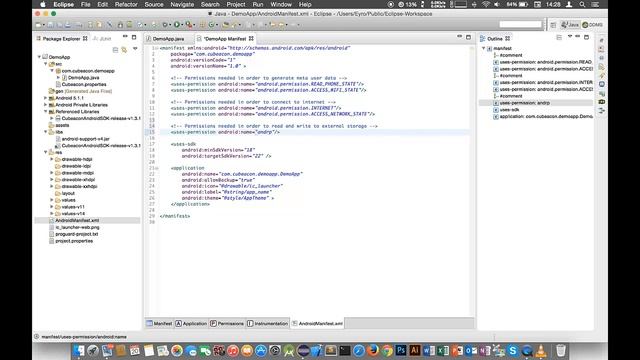Open the Source menu
The image size is (640, 360).
154,4
